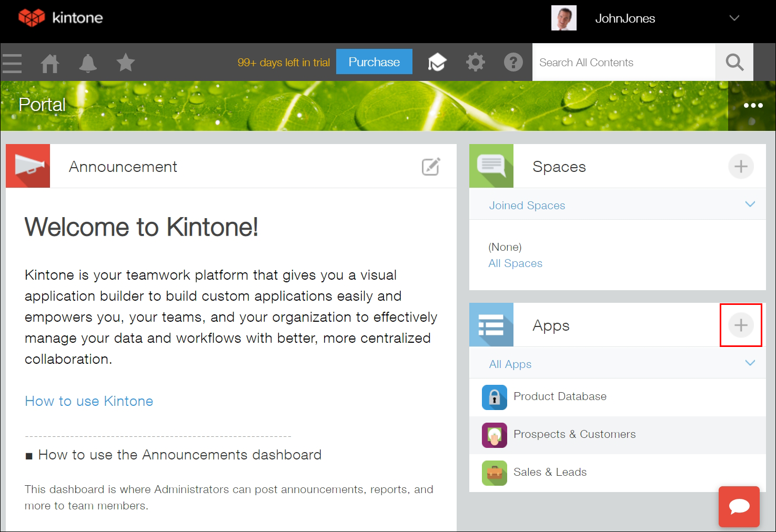
Task: Open the Portal options ellipsis menu
Action: click(x=753, y=105)
